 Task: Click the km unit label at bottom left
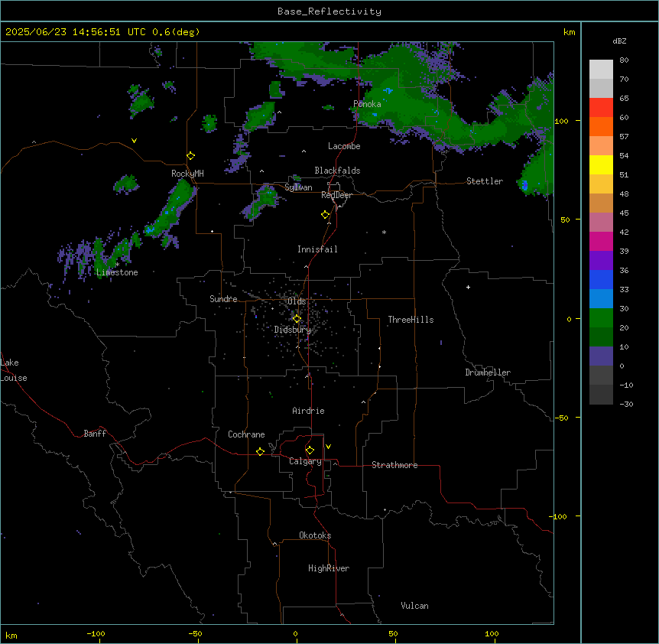[x=11, y=635]
